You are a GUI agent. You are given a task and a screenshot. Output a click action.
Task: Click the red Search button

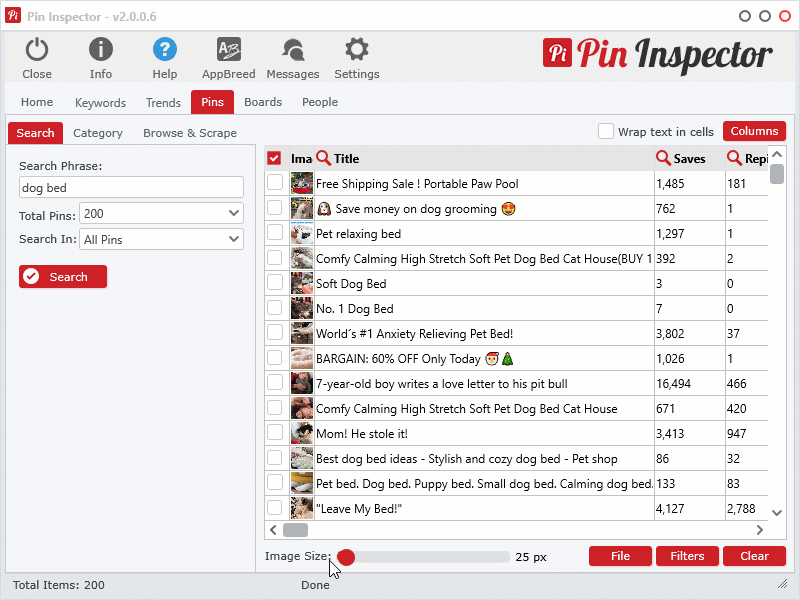63,277
